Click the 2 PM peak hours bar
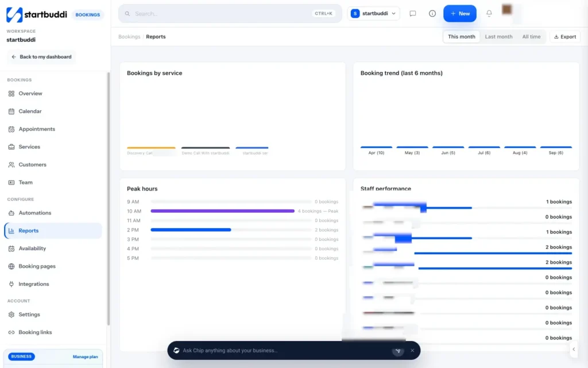The height and width of the screenshot is (368, 588). tap(191, 230)
